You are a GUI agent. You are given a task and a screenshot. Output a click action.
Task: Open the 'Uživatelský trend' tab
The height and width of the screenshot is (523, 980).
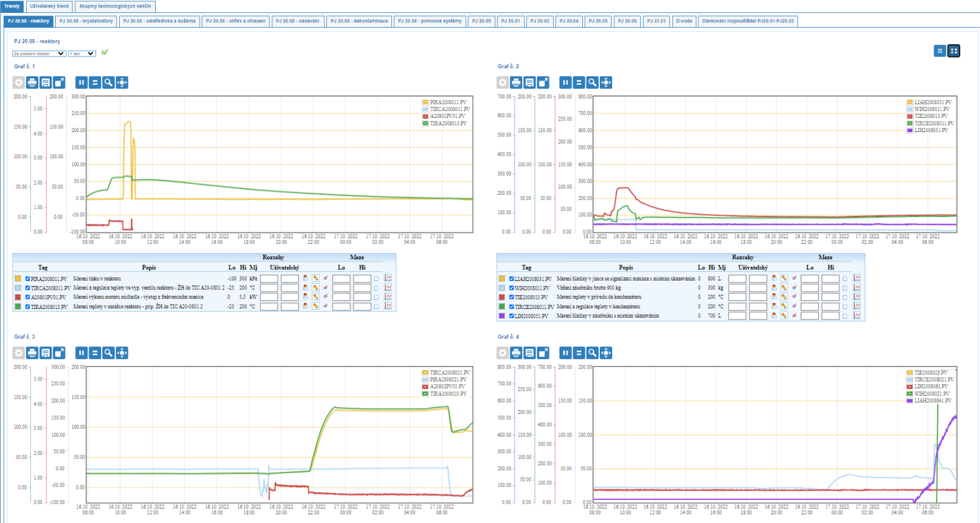[50, 6]
